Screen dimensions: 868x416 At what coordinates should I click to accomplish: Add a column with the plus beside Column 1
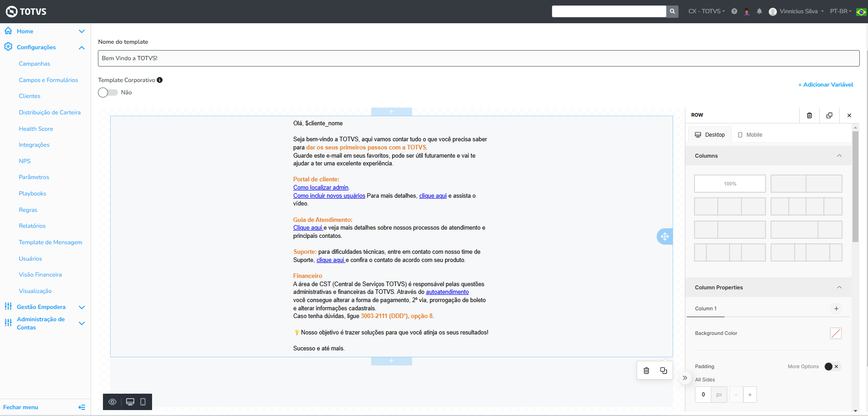(836, 308)
